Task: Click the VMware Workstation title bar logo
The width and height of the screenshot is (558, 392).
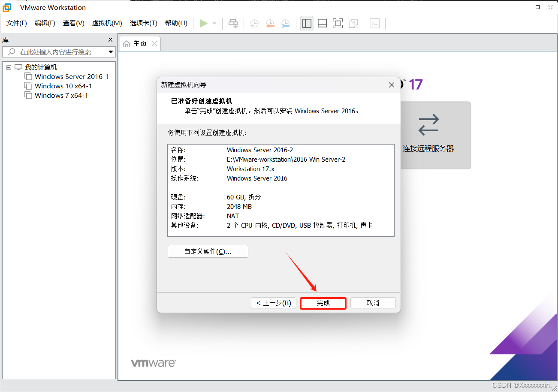Action: point(7,7)
